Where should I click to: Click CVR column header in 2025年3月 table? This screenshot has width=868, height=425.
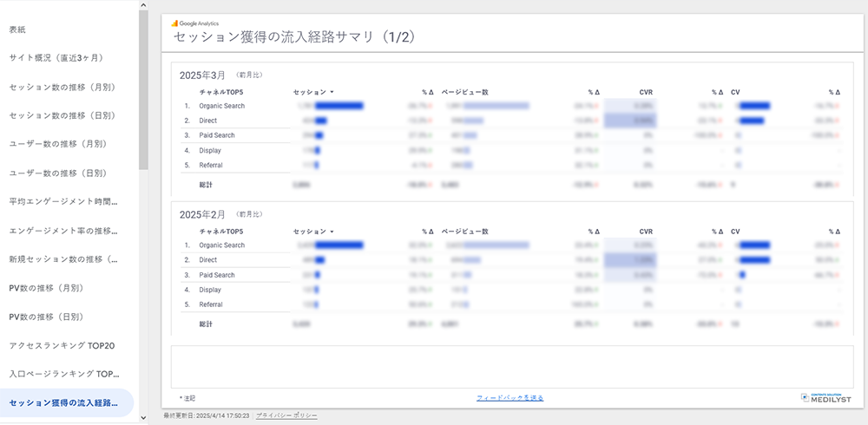pos(646,92)
